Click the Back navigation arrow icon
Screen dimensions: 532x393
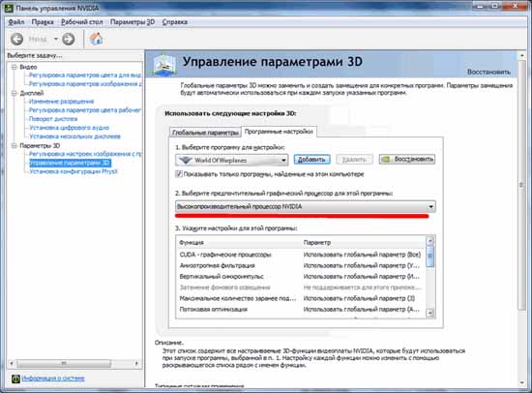16,39
